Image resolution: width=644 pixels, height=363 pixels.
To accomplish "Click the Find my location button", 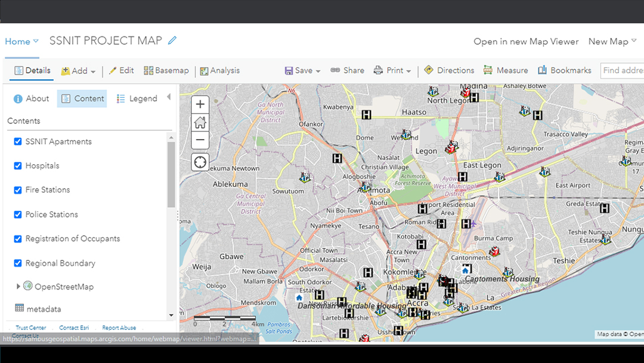I will coord(200,162).
